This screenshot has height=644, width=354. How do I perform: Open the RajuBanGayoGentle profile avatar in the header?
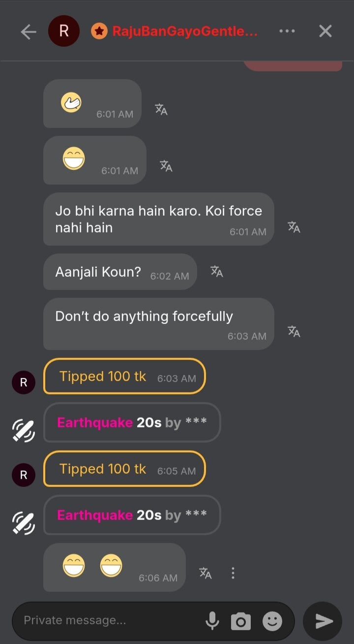[64, 31]
